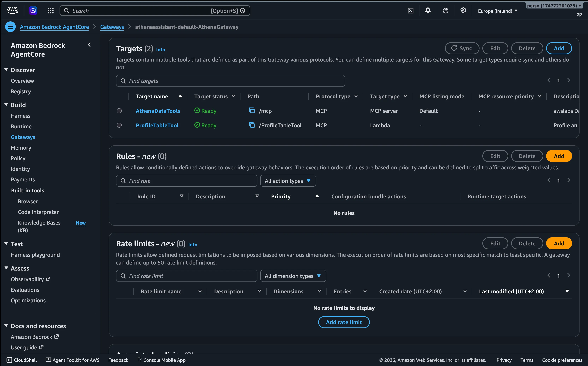Viewport: 588px width, 366px height.
Task: Open the Europe (Ireland) region selector
Action: (x=498, y=11)
